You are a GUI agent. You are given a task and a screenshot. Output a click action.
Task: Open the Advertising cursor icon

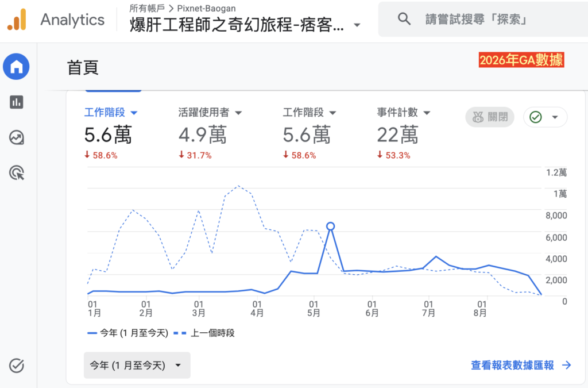pyautogui.click(x=17, y=173)
